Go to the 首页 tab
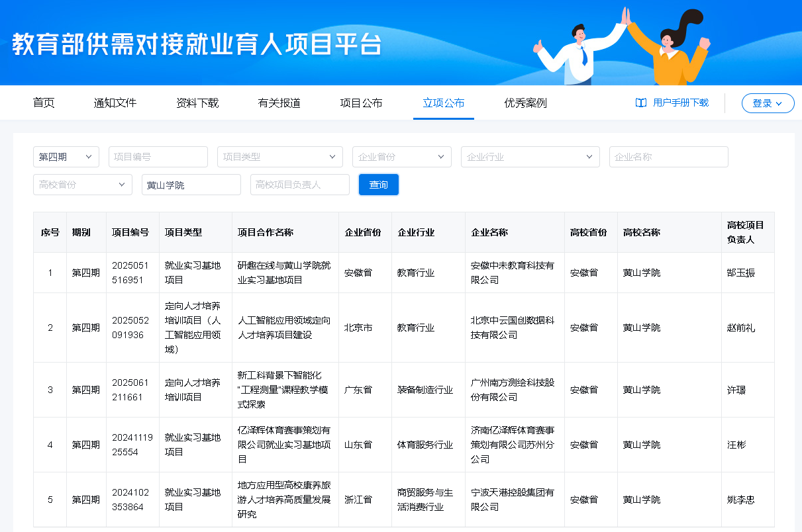The width and height of the screenshot is (802, 532). 44,103
